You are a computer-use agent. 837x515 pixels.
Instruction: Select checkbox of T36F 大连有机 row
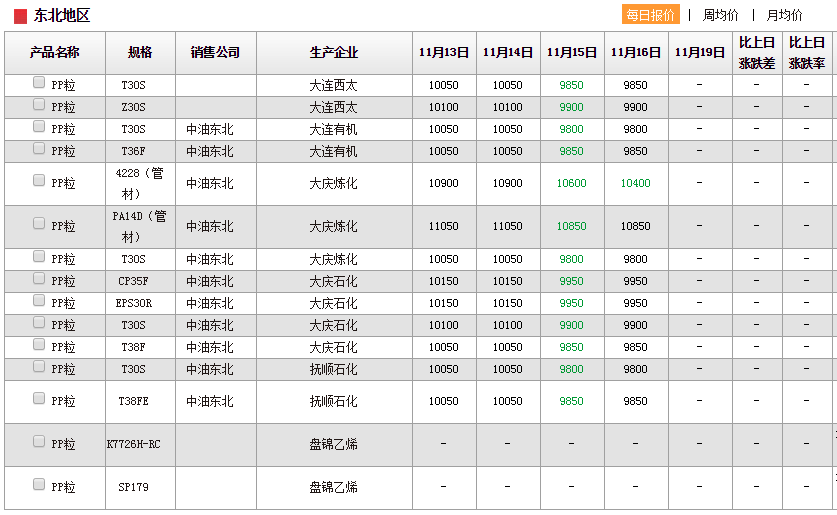38,148
